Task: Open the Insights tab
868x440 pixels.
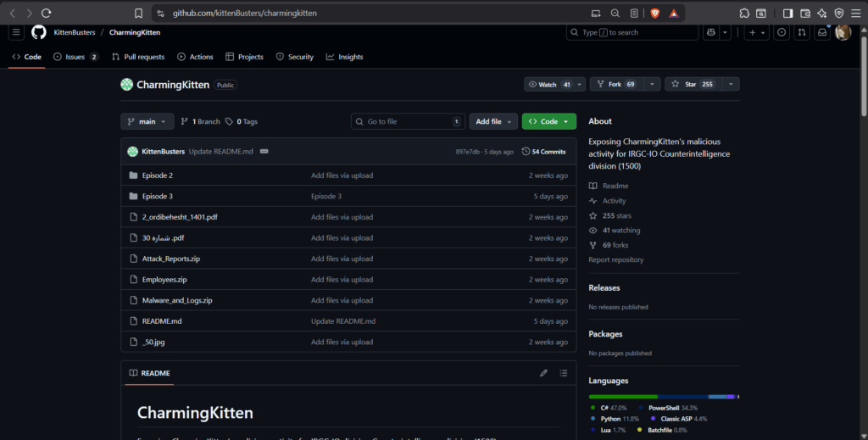Action: tap(344, 57)
